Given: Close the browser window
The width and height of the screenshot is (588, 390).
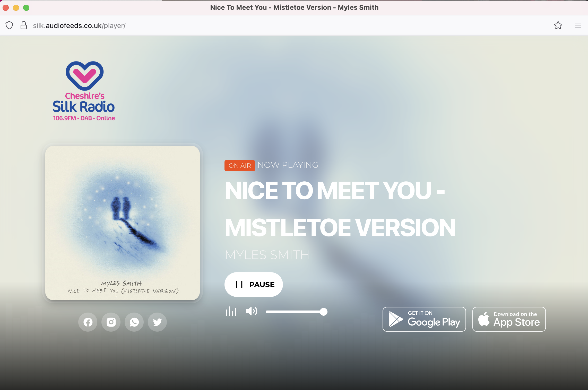Looking at the screenshot, I should pos(6,8).
